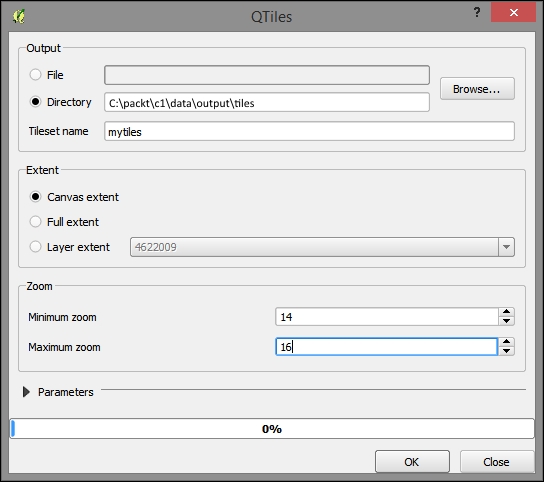
Task: Click the Maximum zoom spinbox field
Action: tap(387, 347)
